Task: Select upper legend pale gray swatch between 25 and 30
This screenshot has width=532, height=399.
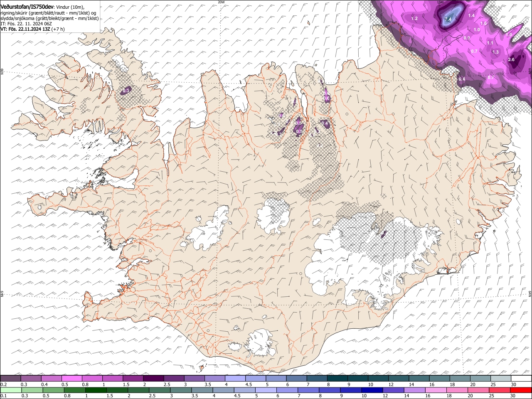Action: coord(501,379)
